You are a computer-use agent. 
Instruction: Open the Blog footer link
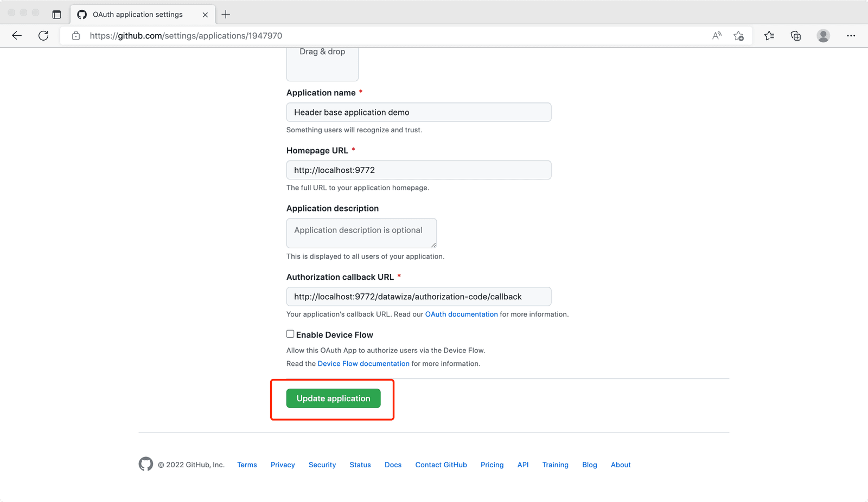coord(590,465)
